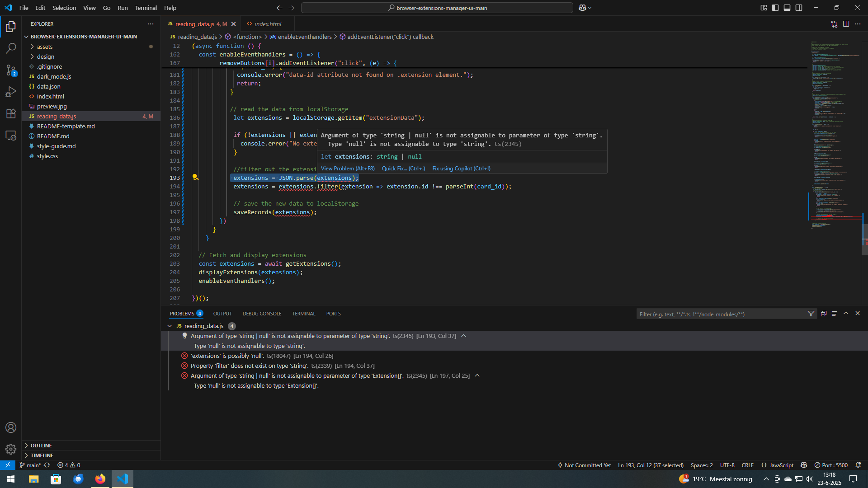Screen dimensions: 868x488
Task: Click View Problem link in hover tooltip
Action: click(347, 169)
